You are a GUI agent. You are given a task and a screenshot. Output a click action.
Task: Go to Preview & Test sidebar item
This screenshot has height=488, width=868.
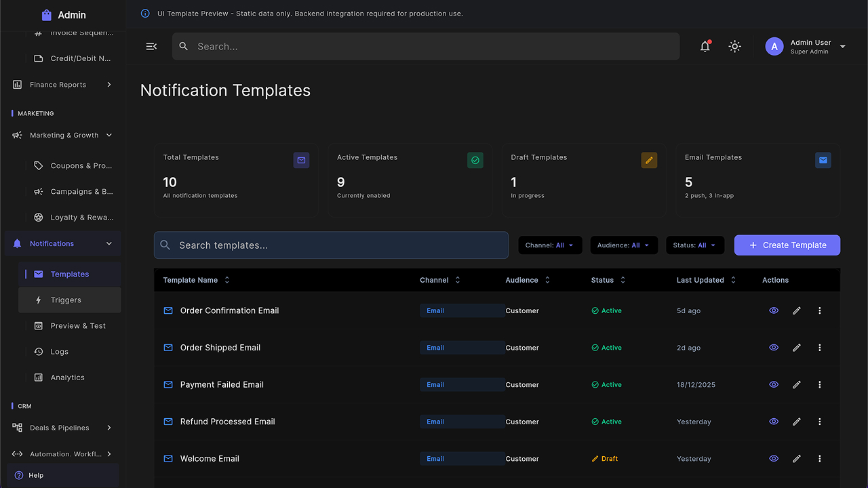pyautogui.click(x=78, y=326)
